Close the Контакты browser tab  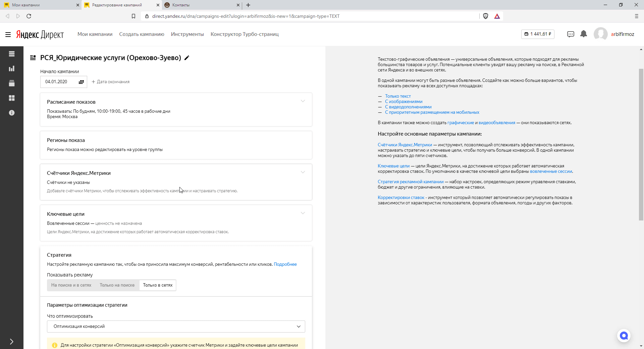(x=238, y=5)
